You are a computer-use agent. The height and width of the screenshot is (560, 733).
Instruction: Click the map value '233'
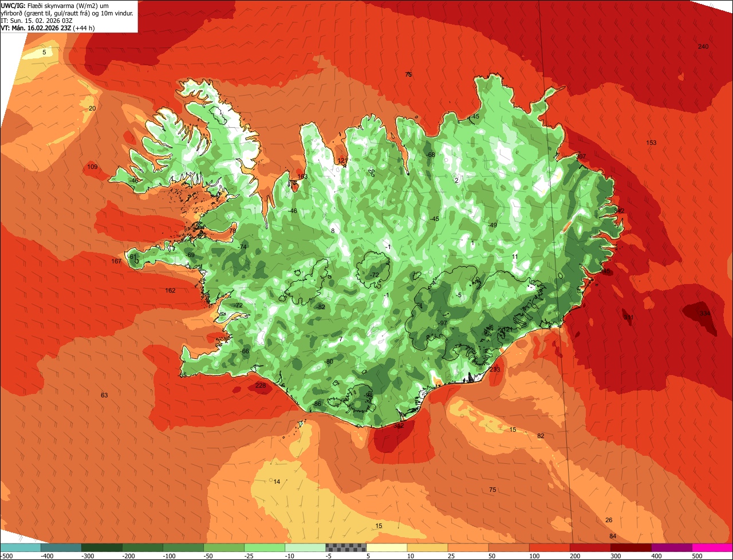(x=495, y=369)
